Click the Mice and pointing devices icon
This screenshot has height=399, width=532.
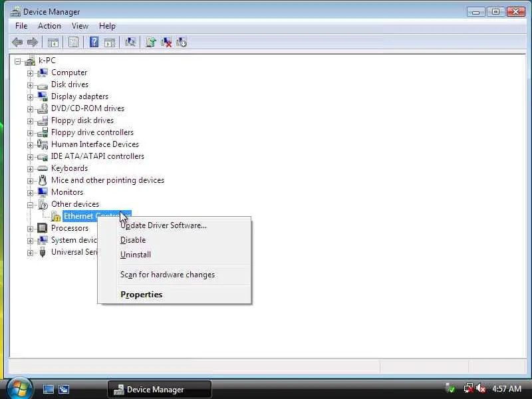click(x=43, y=180)
